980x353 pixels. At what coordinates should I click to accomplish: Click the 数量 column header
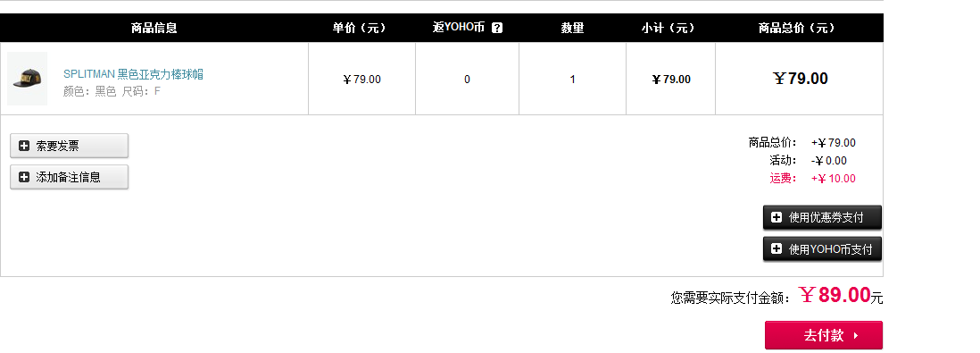[572, 28]
